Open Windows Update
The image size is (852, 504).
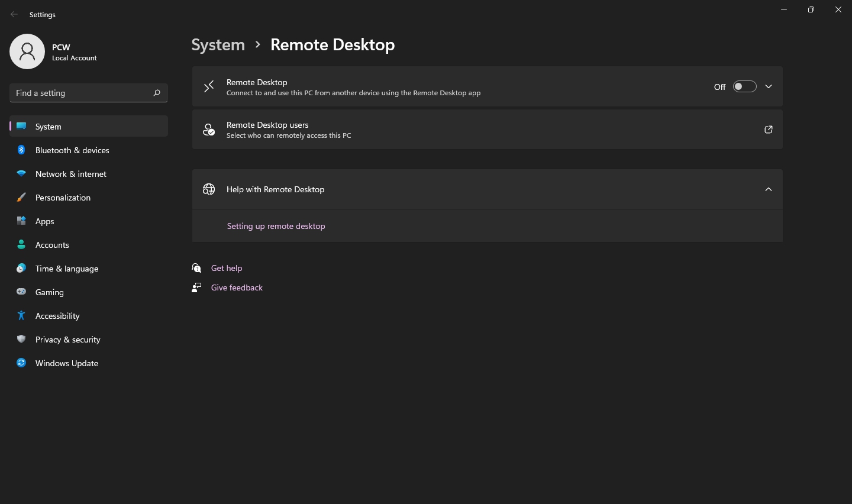click(x=66, y=363)
